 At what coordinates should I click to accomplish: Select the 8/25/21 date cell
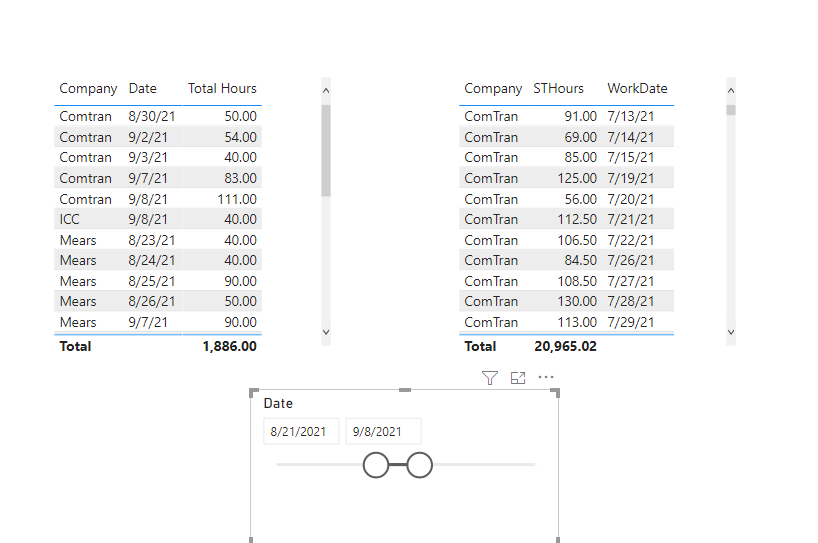tap(152, 281)
